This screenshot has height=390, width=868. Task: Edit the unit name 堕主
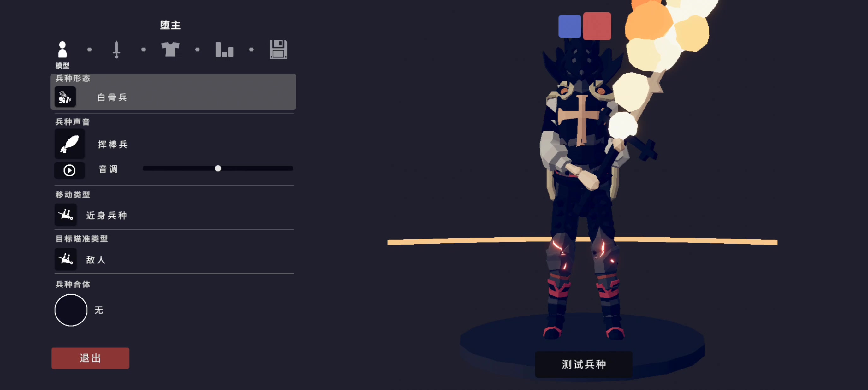[170, 25]
